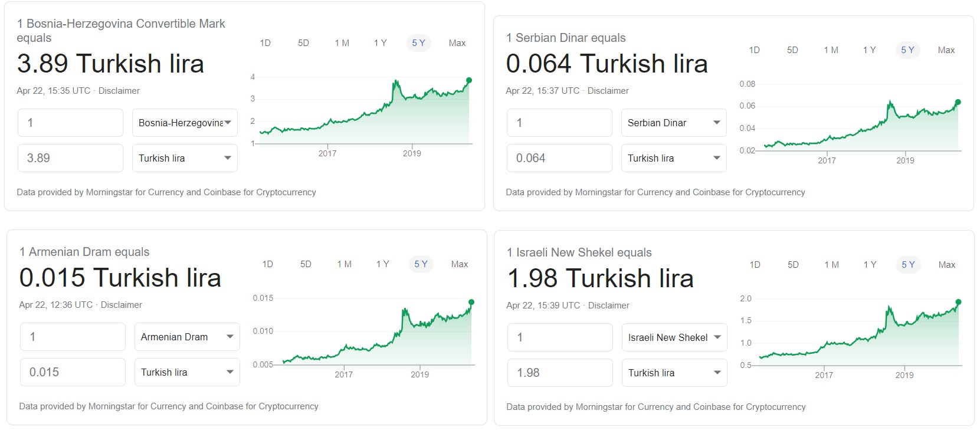Image resolution: width=980 pixels, height=437 pixels.
Task: Select Max range on Serbian Dinar chart
Action: click(x=946, y=50)
